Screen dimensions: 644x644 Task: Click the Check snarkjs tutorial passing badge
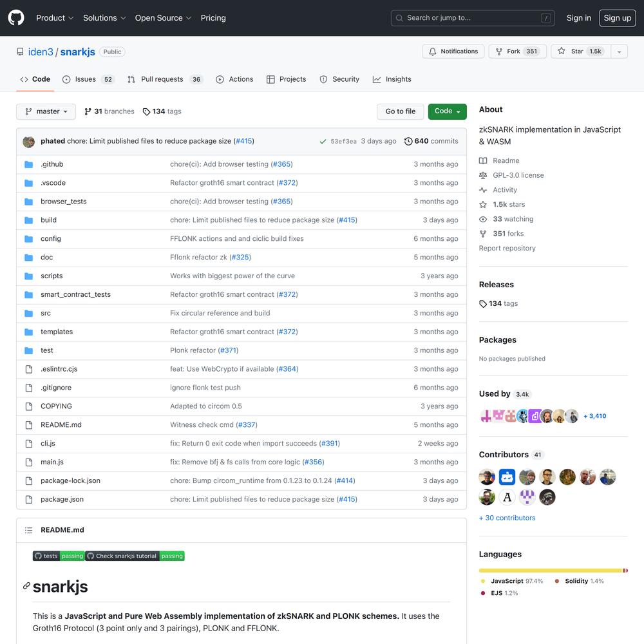click(x=135, y=556)
